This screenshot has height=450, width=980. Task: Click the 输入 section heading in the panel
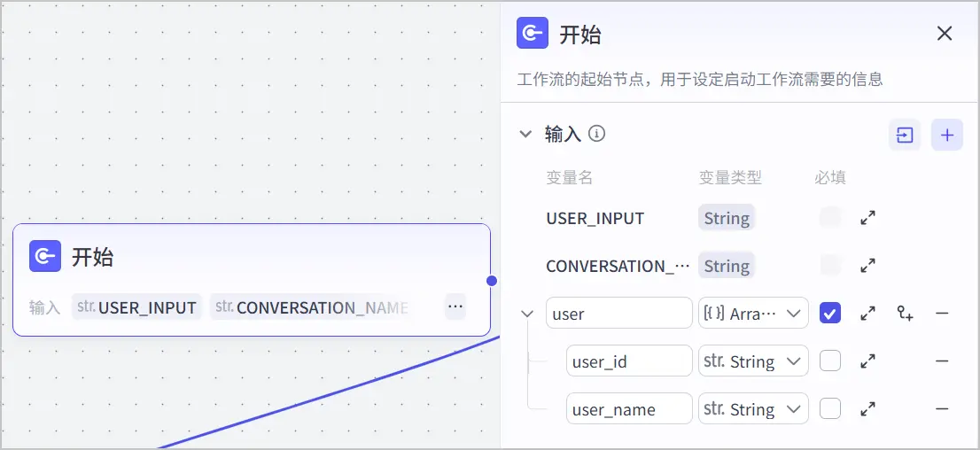pyautogui.click(x=564, y=134)
